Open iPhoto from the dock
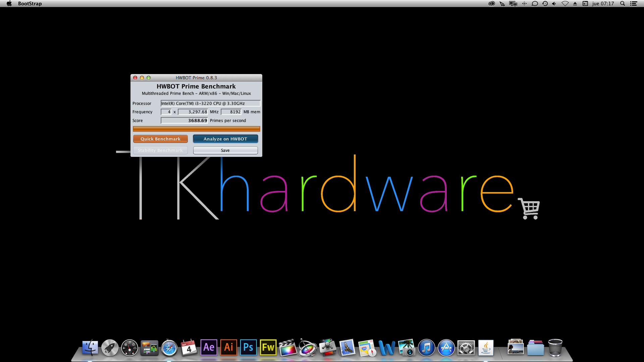 click(x=407, y=348)
